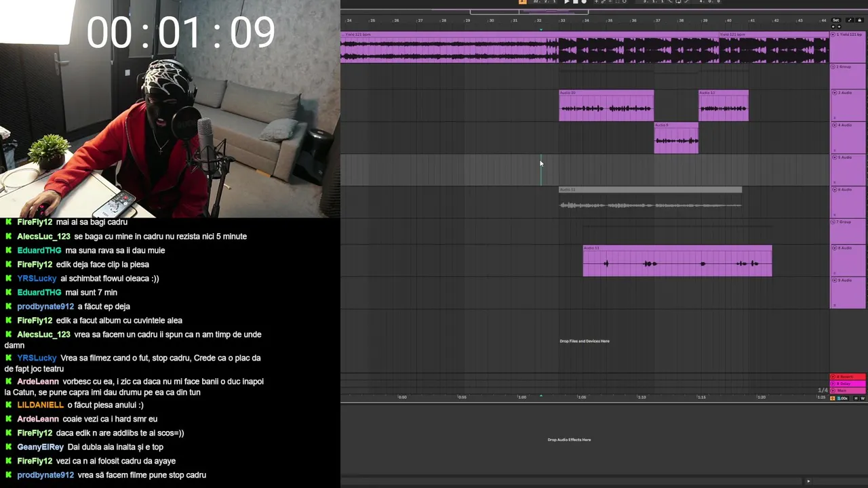The height and width of the screenshot is (488, 868).
Task: Click the arrangement position field in transport
Action: click(x=545, y=1)
